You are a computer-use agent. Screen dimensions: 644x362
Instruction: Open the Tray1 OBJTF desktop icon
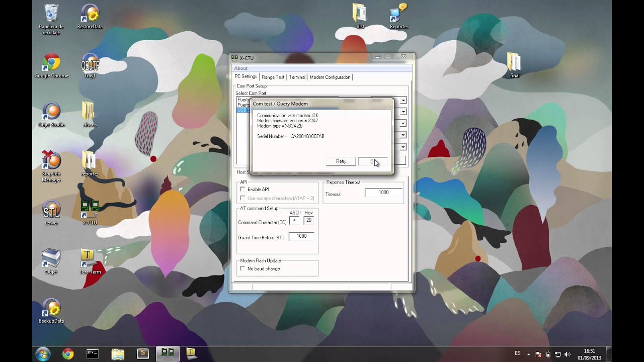click(x=90, y=66)
